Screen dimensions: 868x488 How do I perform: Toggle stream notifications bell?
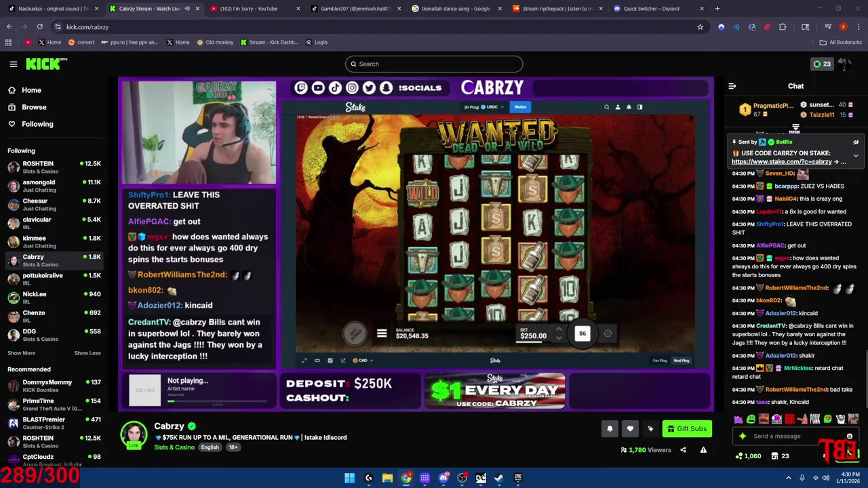coord(610,428)
